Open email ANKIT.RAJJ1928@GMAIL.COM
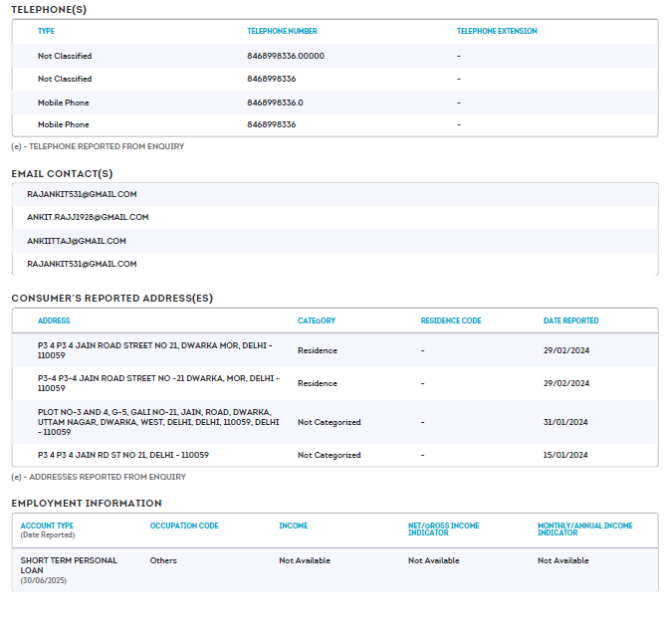 pyautogui.click(x=88, y=217)
